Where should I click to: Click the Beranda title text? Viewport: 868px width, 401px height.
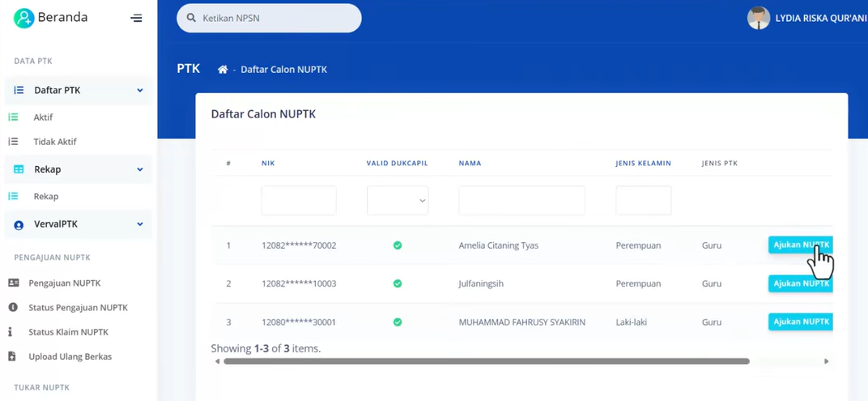(62, 17)
